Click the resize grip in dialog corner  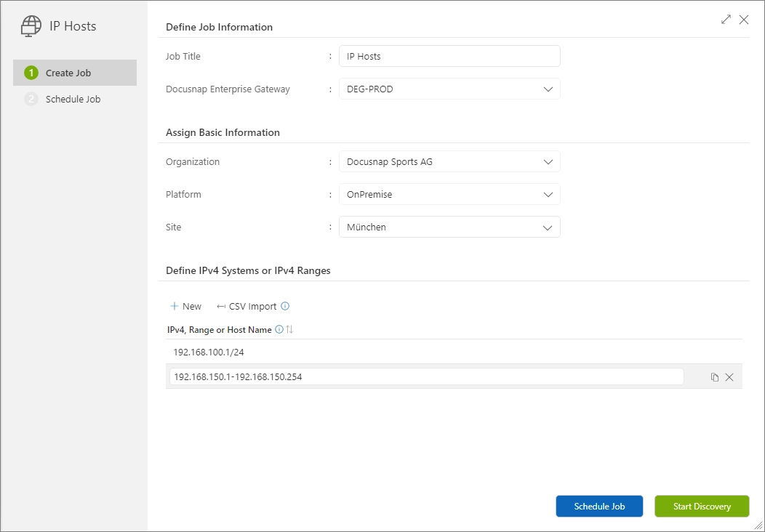(758, 525)
